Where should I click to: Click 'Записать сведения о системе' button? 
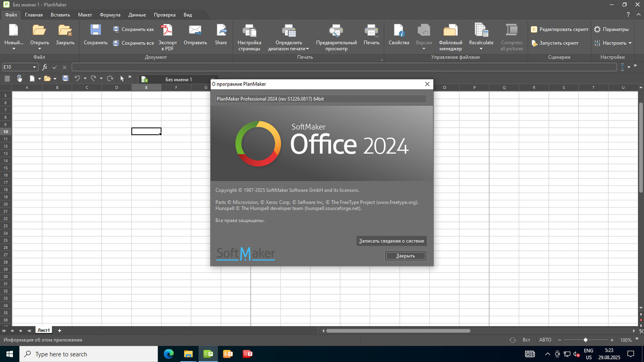[391, 241]
